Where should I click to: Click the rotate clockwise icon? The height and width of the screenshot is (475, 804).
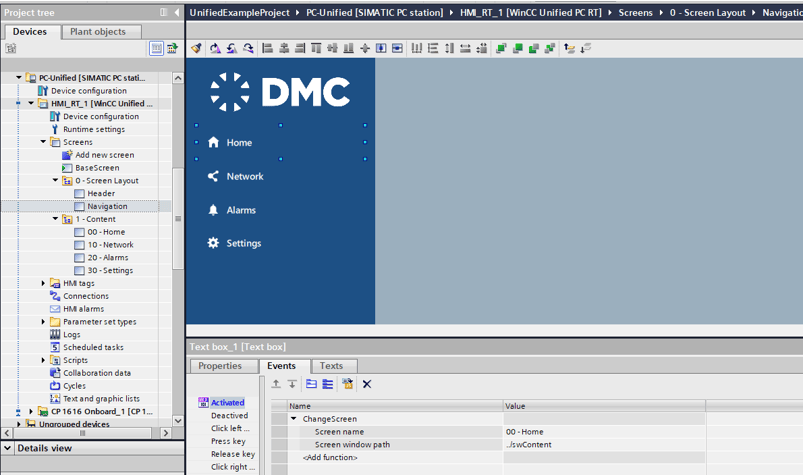point(248,48)
